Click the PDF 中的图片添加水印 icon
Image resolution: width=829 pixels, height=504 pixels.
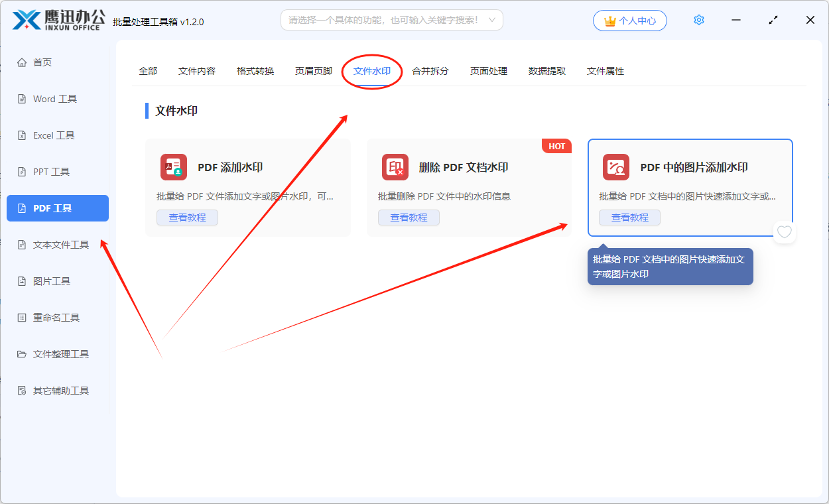click(x=616, y=167)
